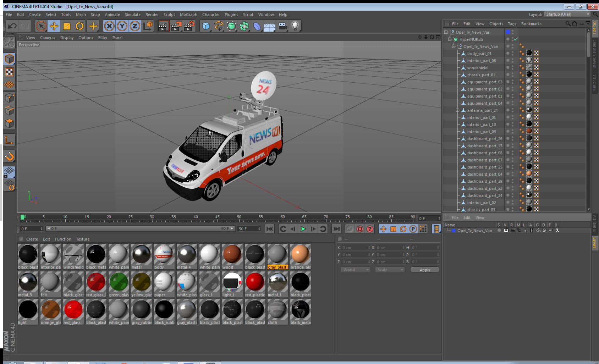Toggle Autokeying button
Screen dimensions: 599x364
click(360, 229)
